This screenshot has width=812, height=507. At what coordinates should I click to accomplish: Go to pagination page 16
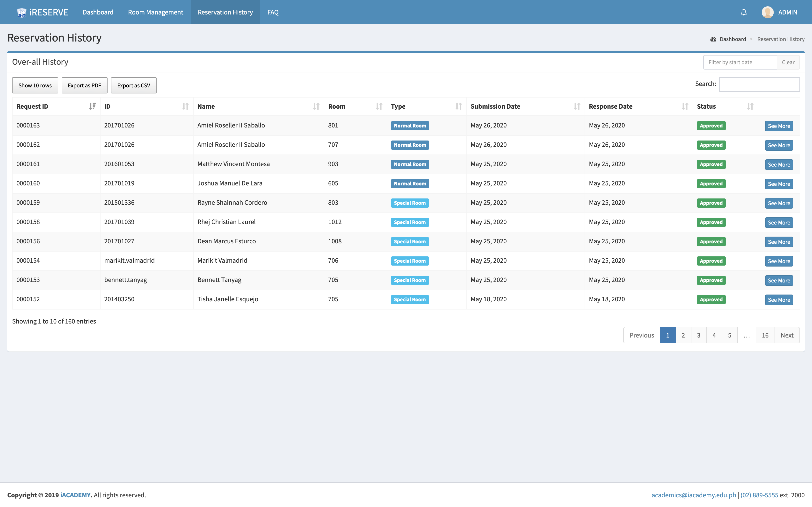click(x=765, y=335)
